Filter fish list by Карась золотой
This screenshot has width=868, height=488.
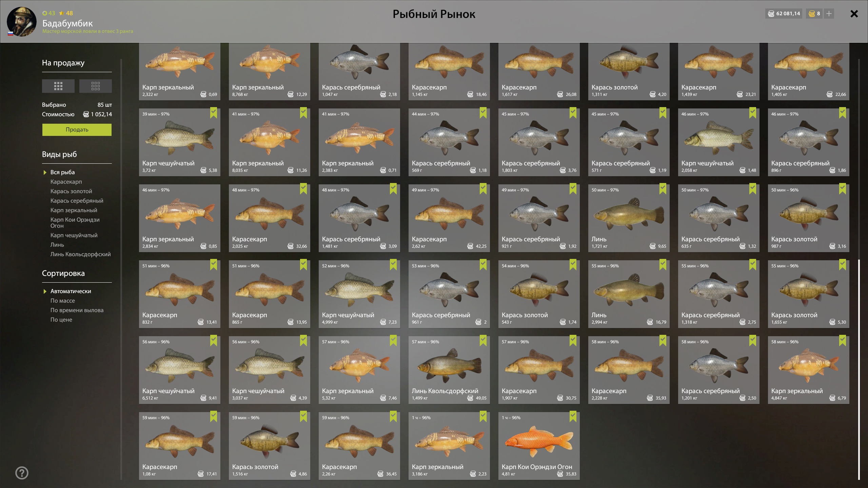click(x=71, y=191)
